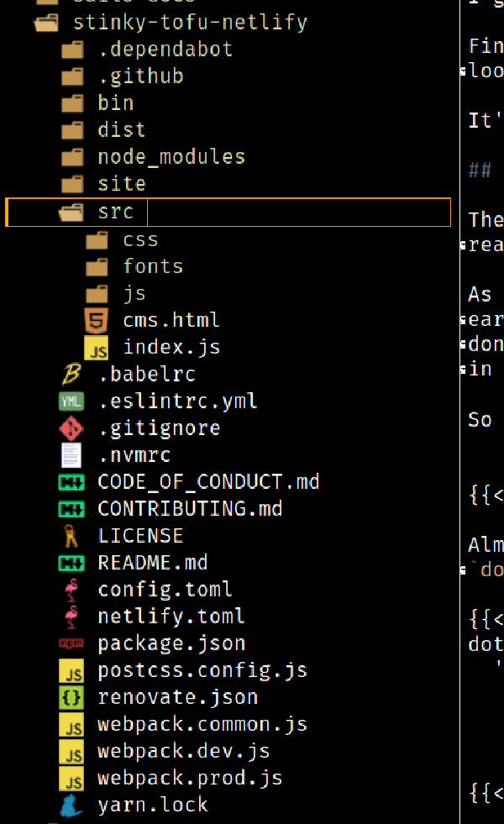Select the config.toml file

tap(165, 589)
